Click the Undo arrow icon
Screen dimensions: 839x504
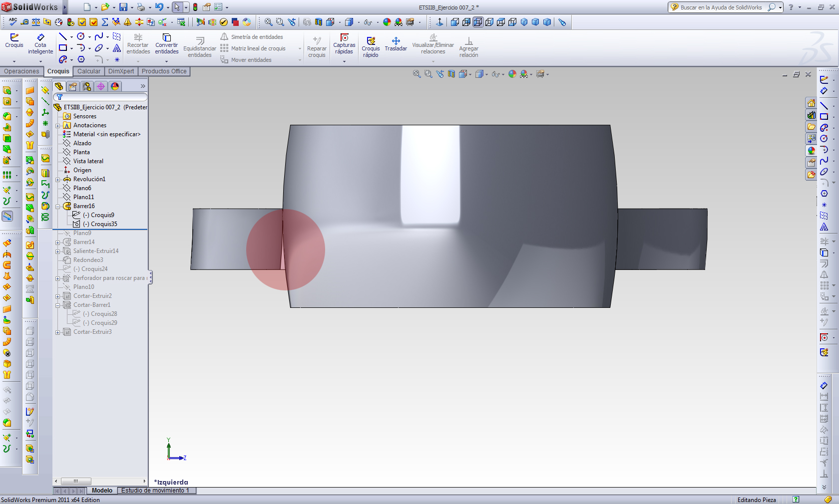[x=159, y=7]
